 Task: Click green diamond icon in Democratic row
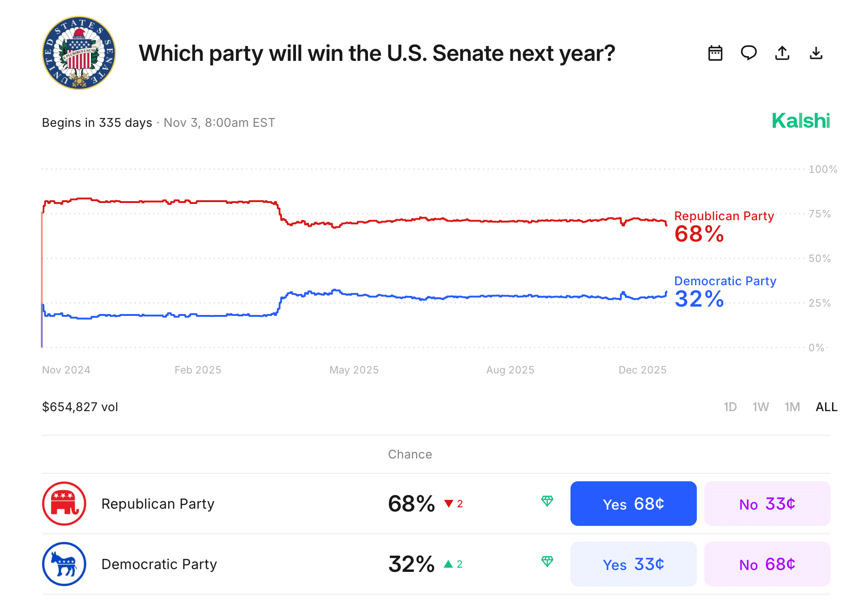[x=547, y=561]
